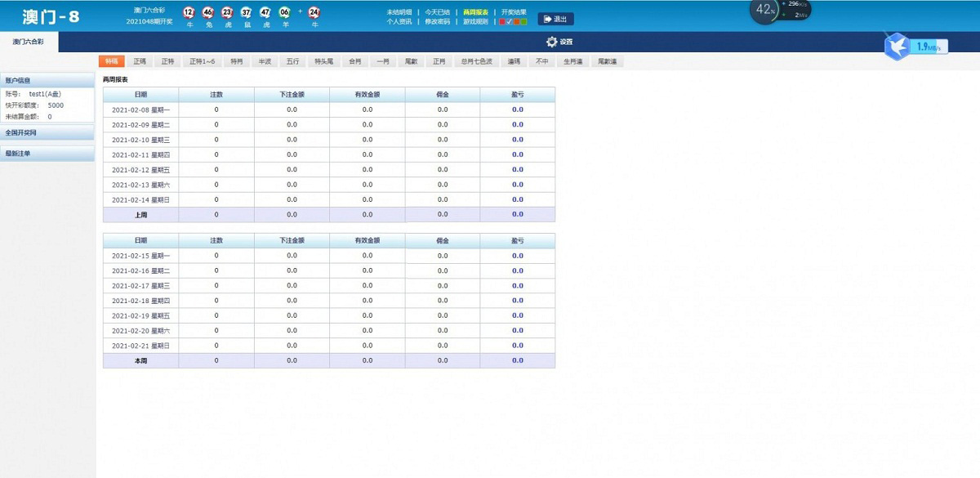Open the 开奖结果 link
Screen dimensions: 980x478
click(x=514, y=12)
